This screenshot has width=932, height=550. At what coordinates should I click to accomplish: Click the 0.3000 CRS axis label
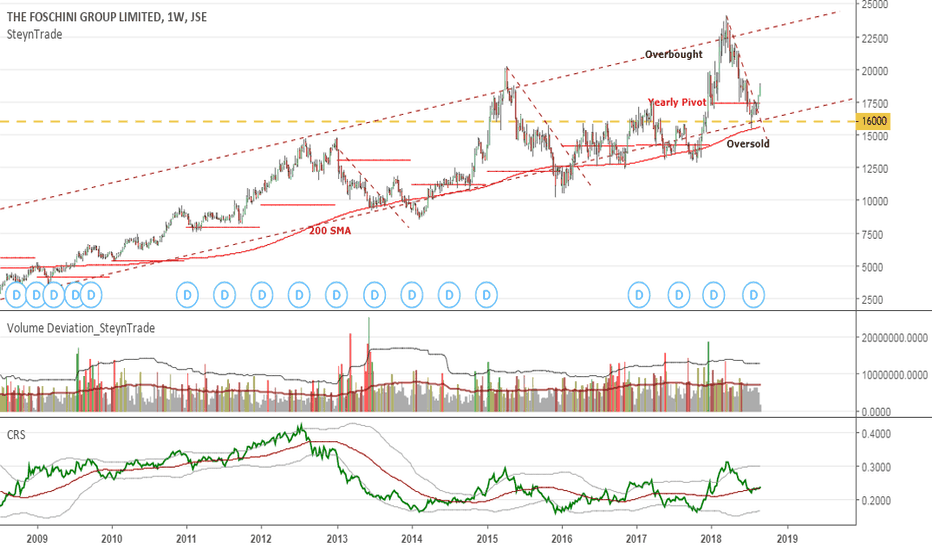[876, 467]
